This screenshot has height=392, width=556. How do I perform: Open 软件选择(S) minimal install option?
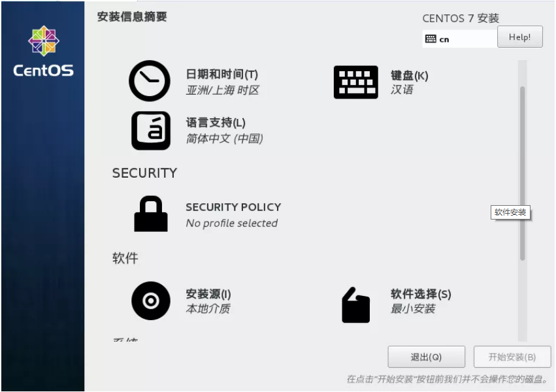(x=421, y=301)
